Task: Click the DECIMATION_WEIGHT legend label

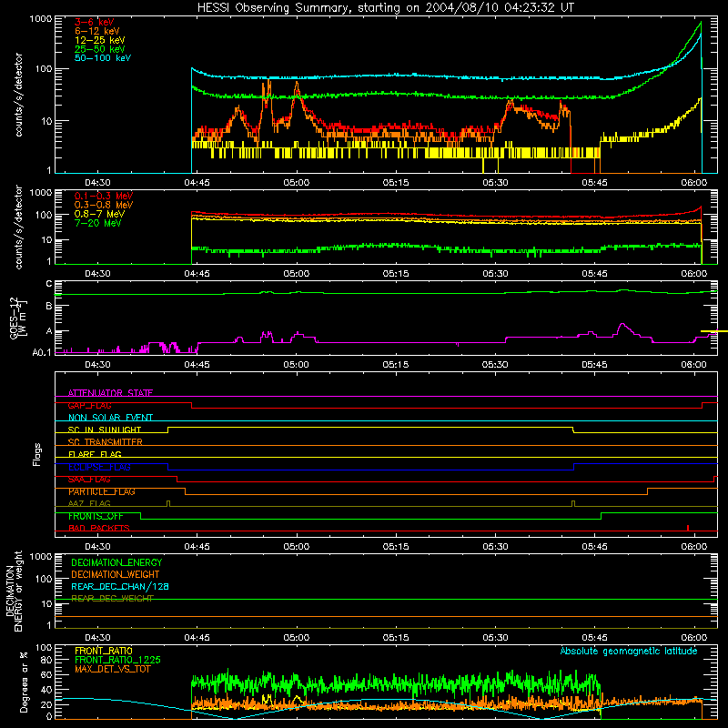Action: tap(116, 574)
